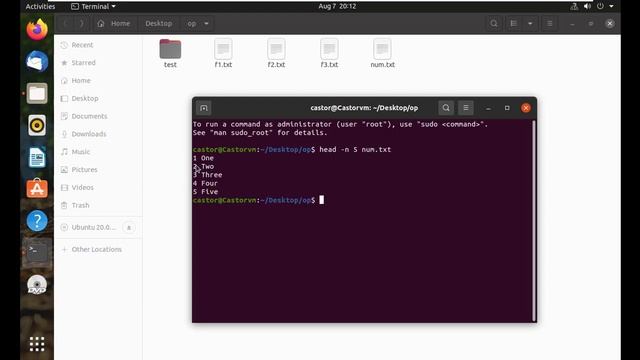
Task: Open the Activities overview
Action: point(40,6)
